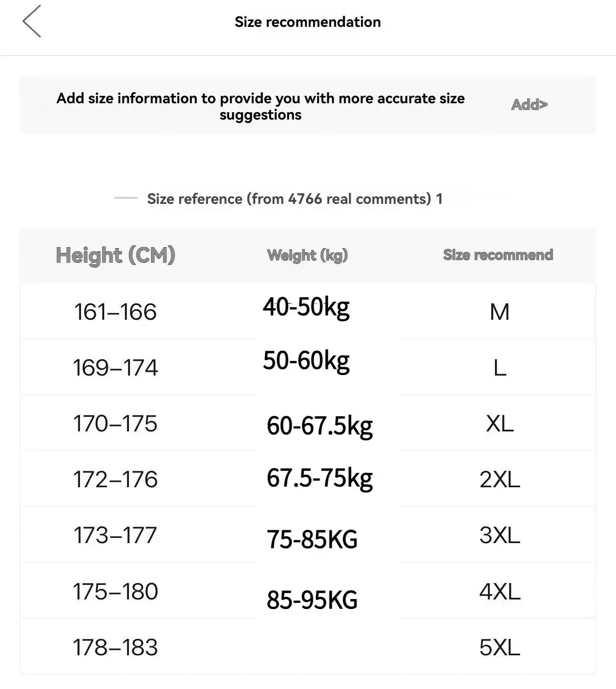This screenshot has width=616, height=689.
Task: Click the Size recommend column header
Action: coord(498,255)
